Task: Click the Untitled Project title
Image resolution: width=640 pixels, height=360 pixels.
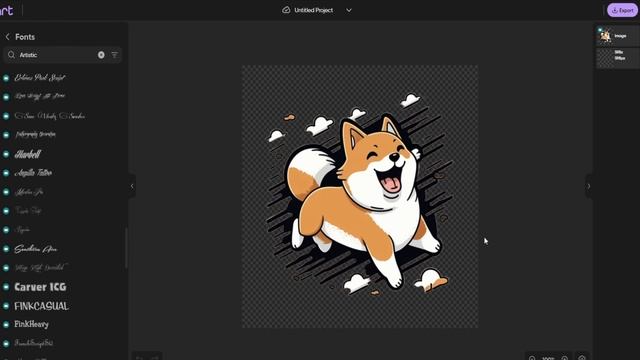Action: point(313,10)
